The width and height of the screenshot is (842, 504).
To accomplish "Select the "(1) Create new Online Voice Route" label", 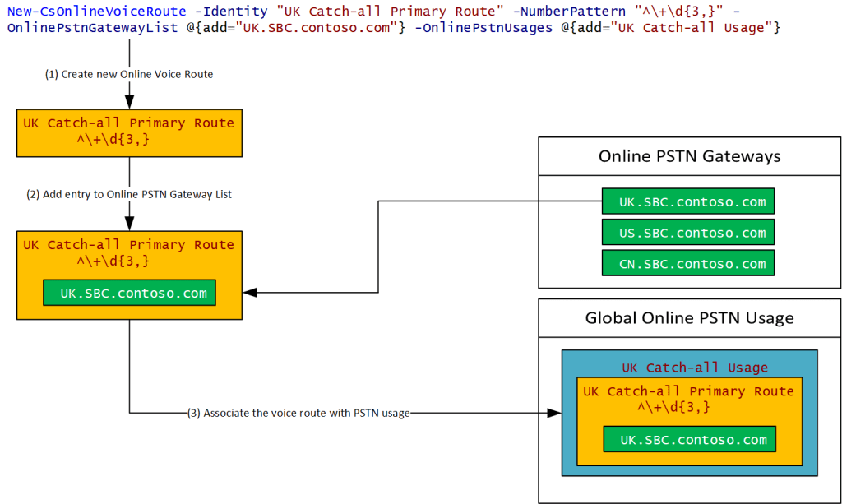I will coord(129,74).
